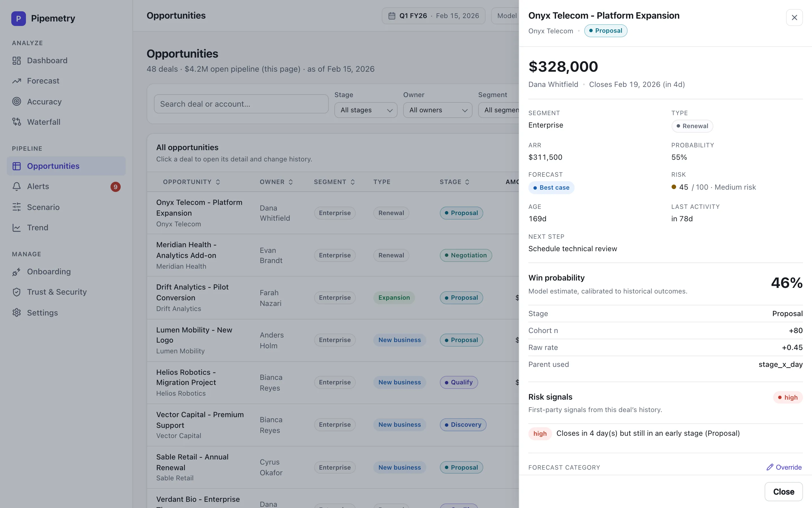Close the deal panel with X icon
The height and width of the screenshot is (508, 812).
tap(794, 17)
